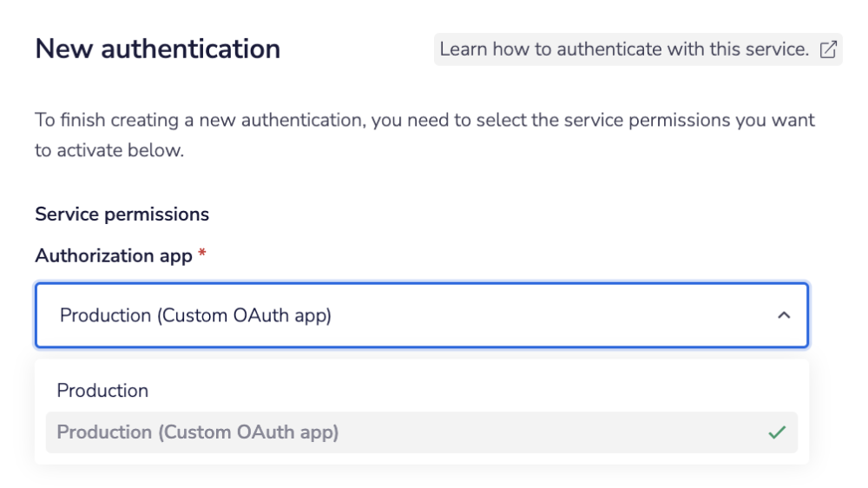Click selected value text in dropdown field

coord(195,315)
